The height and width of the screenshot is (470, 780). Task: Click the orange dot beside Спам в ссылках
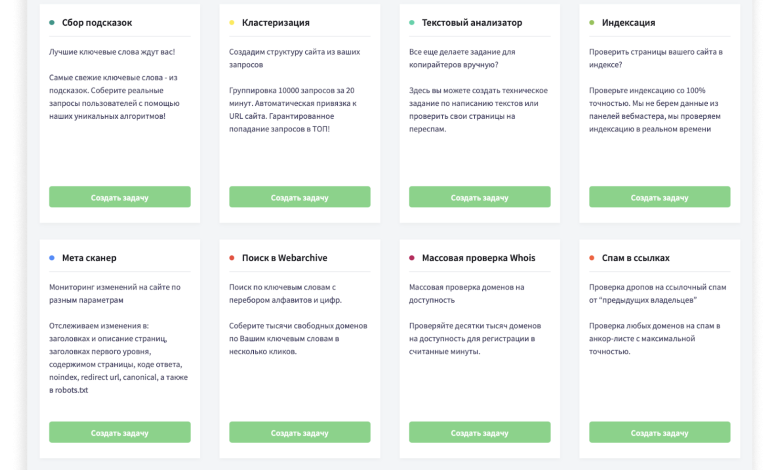coord(592,258)
